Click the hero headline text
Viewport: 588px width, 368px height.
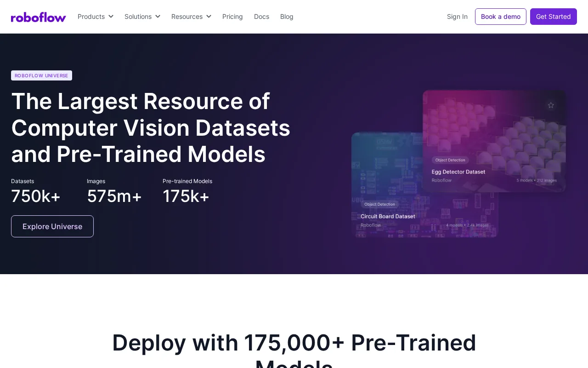[x=151, y=127]
